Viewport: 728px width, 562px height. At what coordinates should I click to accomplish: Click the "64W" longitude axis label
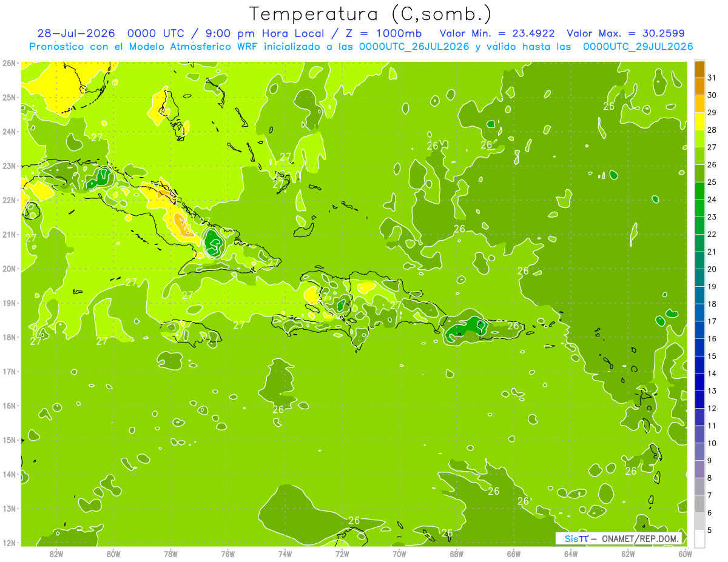[571, 554]
